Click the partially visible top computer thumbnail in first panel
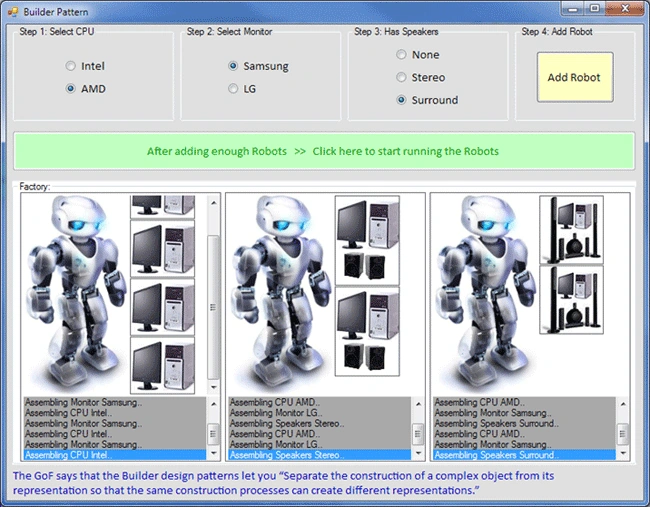The image size is (650, 507). click(x=162, y=206)
